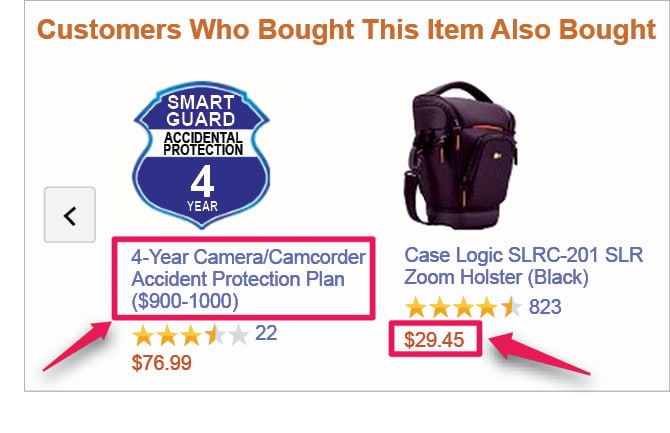670x433 pixels.
Task: Select third star in Case Logic holster rating
Action: point(463,308)
